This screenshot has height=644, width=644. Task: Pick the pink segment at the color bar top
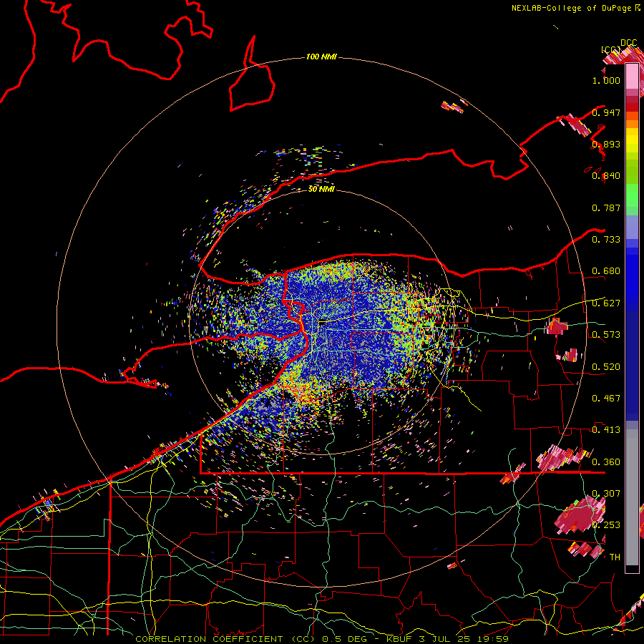(632, 76)
